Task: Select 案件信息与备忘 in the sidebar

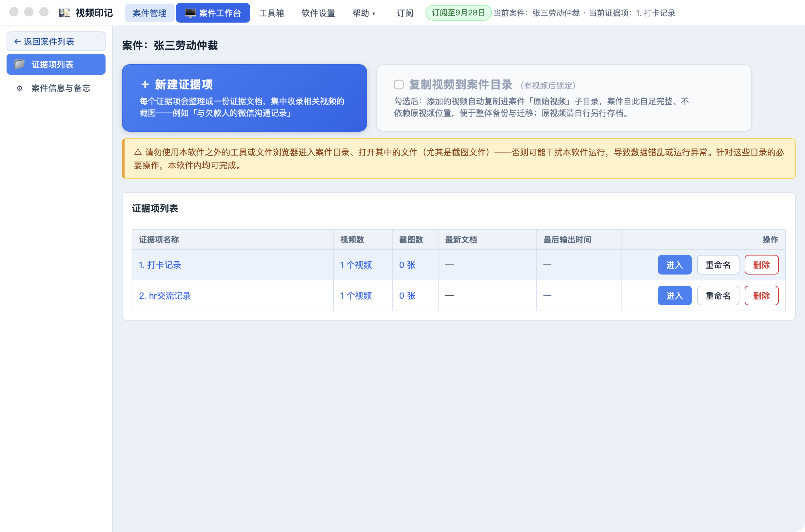Action: pyautogui.click(x=56, y=88)
